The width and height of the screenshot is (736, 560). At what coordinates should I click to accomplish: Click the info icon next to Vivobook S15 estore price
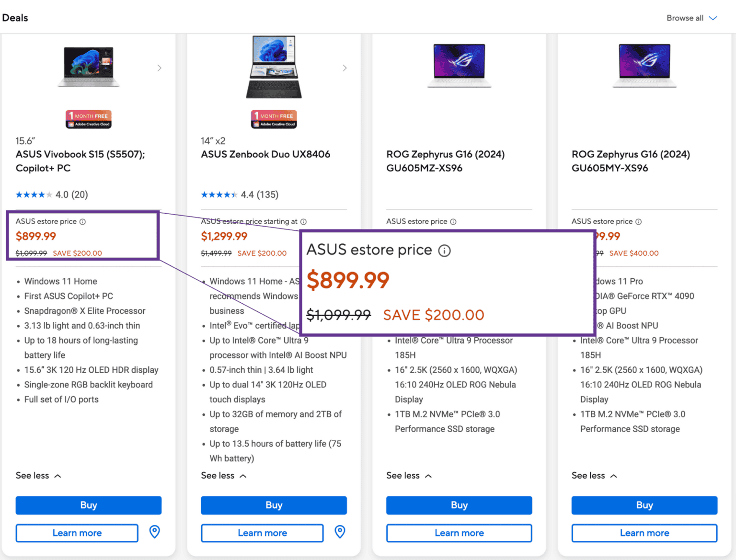[x=83, y=221]
